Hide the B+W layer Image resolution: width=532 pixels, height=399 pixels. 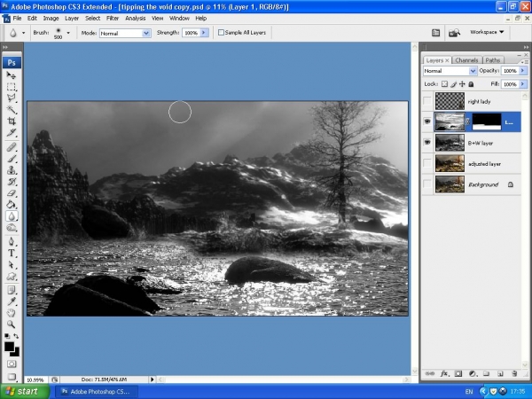click(427, 143)
